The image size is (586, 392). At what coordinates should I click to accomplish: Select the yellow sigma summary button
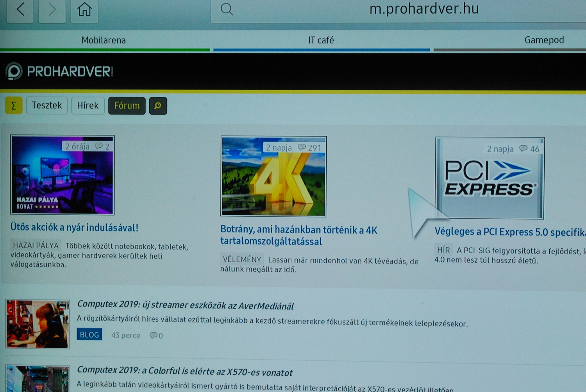pyautogui.click(x=14, y=106)
